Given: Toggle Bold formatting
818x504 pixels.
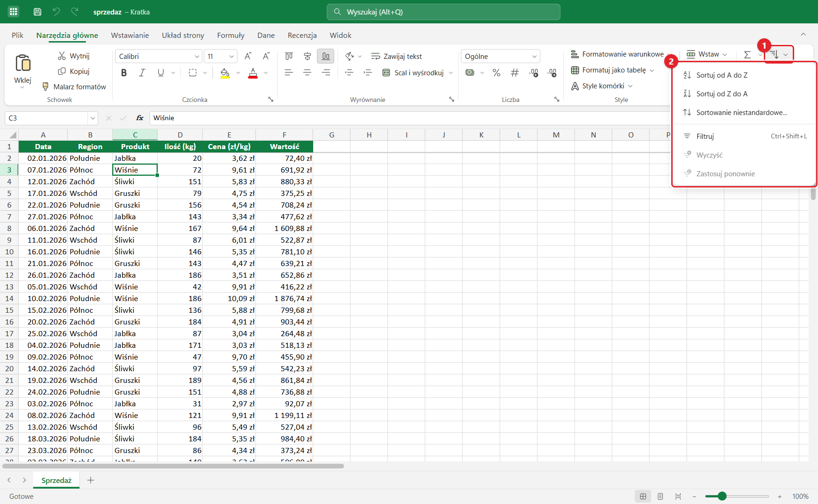Looking at the screenshot, I should coord(124,73).
